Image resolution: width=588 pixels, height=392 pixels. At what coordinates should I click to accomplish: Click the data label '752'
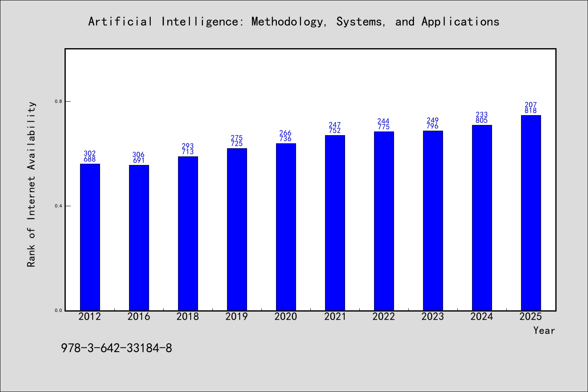(335, 131)
